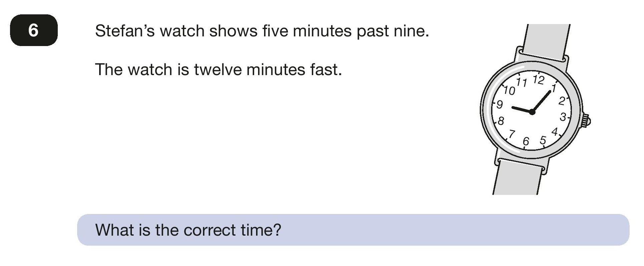
Task: Click the number 3 on the watch dial
Action: click(x=563, y=117)
